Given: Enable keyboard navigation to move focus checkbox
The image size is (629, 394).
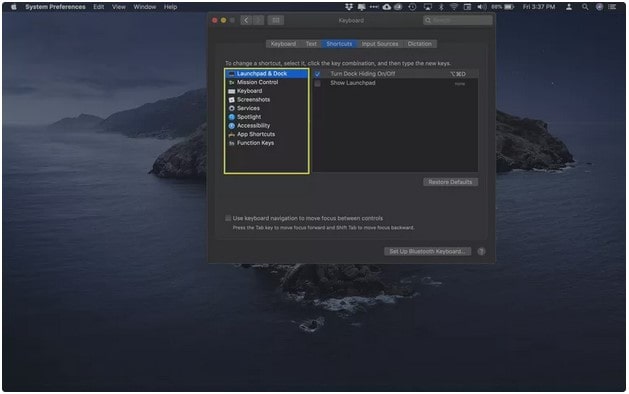Looking at the screenshot, I should 228,218.
